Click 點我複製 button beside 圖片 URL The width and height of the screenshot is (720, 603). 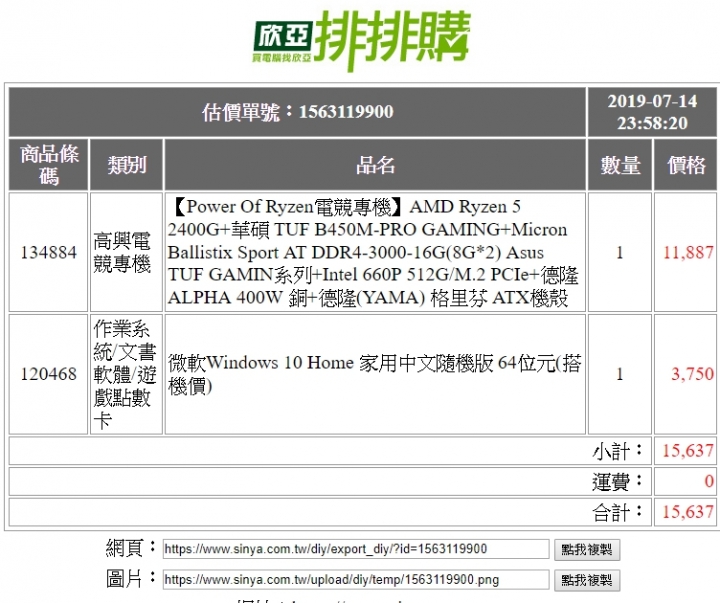click(x=587, y=580)
